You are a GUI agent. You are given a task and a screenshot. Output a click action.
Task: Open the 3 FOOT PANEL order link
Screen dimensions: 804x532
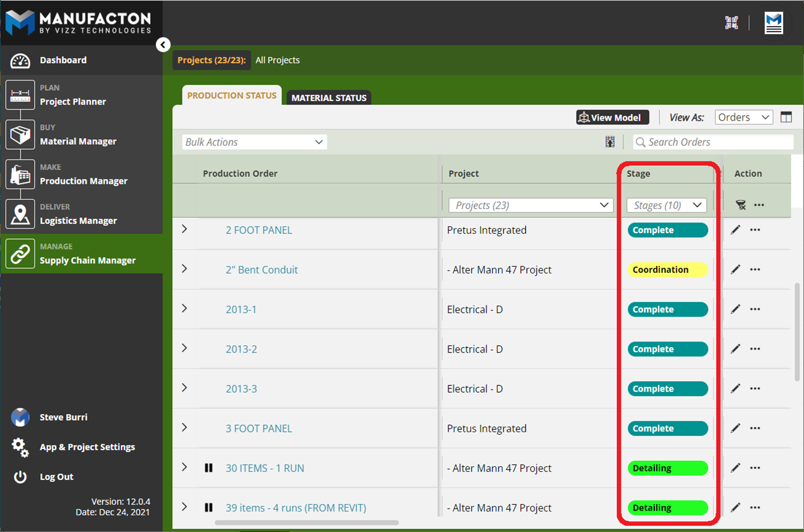click(259, 429)
